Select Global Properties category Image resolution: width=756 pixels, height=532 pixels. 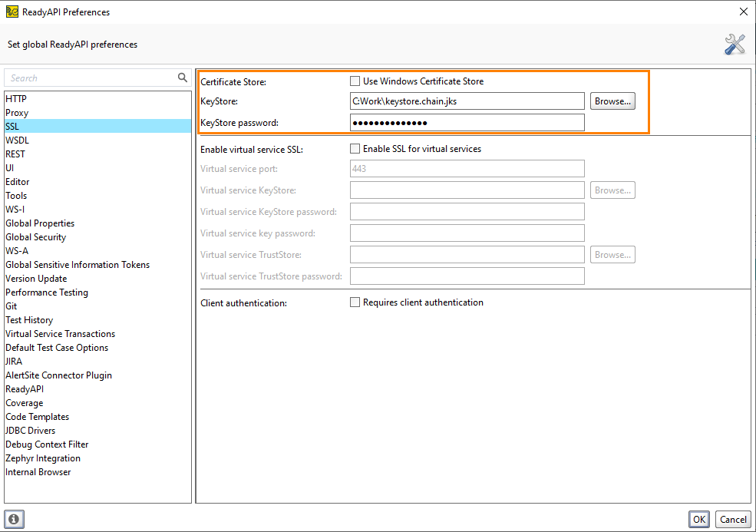[x=97, y=223]
